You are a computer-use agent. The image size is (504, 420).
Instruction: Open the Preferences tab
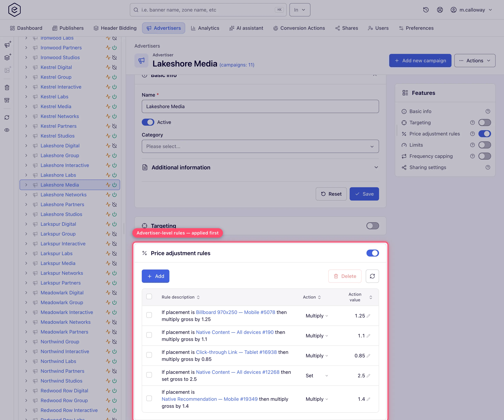click(416, 28)
